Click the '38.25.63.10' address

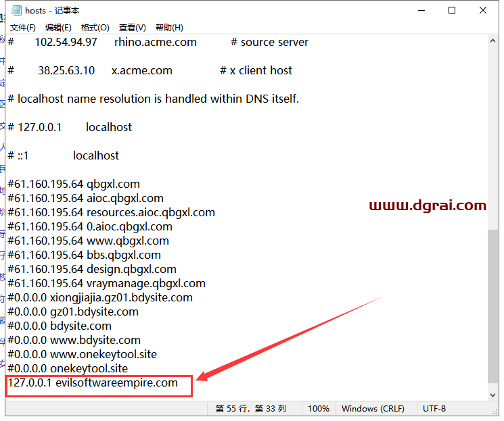(x=66, y=71)
